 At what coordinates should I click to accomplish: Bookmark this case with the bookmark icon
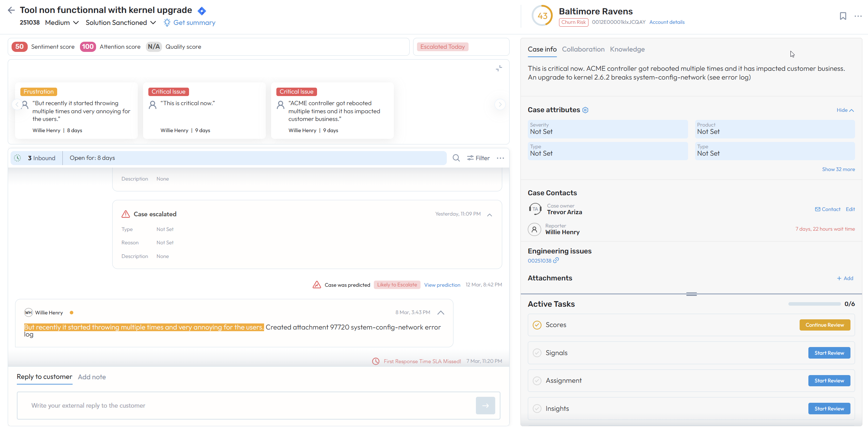point(843,16)
